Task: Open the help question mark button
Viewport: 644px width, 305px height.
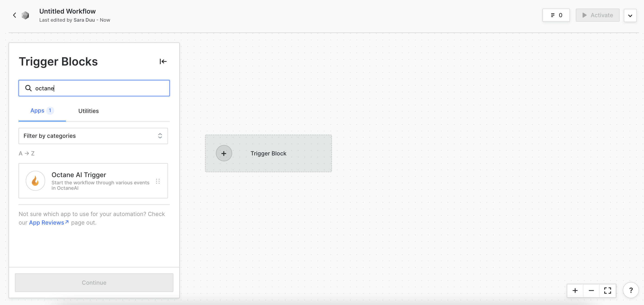Action: coord(631,290)
